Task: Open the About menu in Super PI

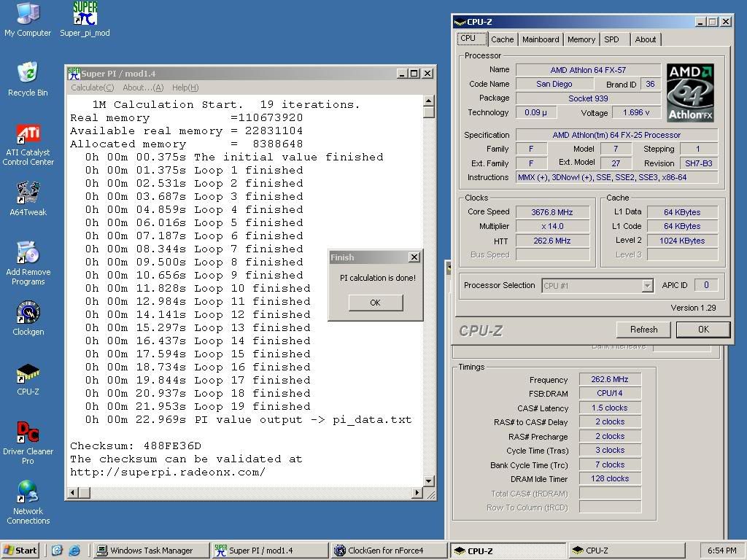Action: pos(143,87)
